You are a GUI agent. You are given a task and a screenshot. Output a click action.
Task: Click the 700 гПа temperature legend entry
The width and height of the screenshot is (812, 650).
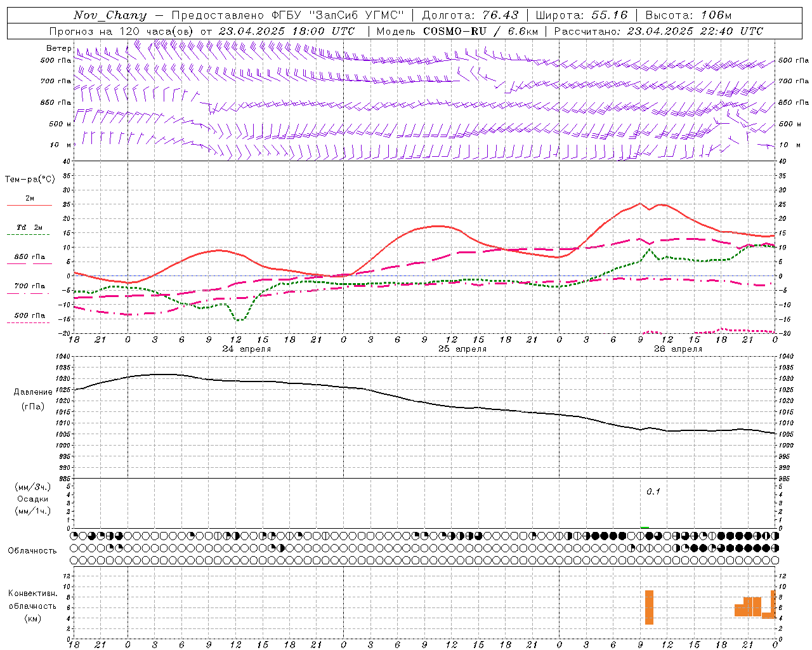pyautogui.click(x=29, y=288)
